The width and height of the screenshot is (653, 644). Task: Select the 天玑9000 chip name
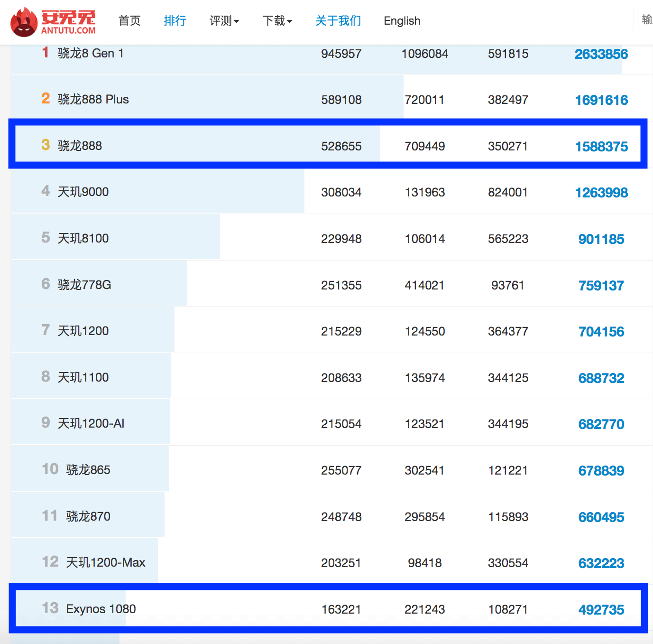(x=83, y=192)
